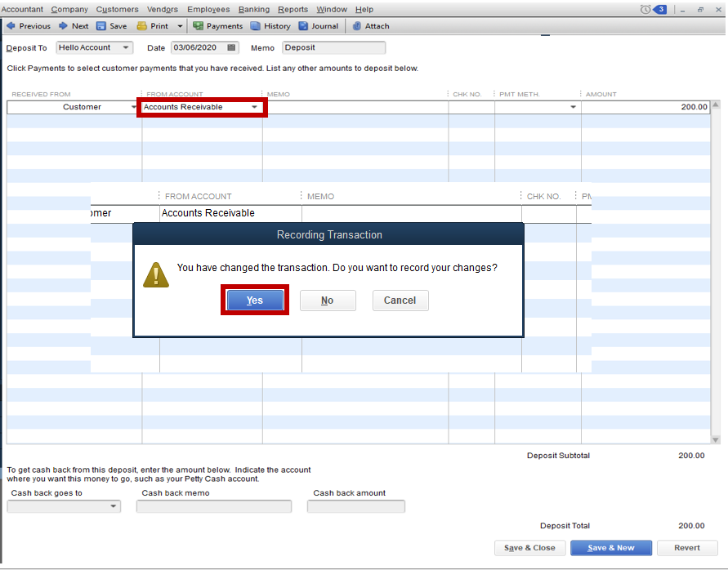Click scroll up arrow of deposit list
The width and height of the screenshot is (728, 570).
coord(716,105)
